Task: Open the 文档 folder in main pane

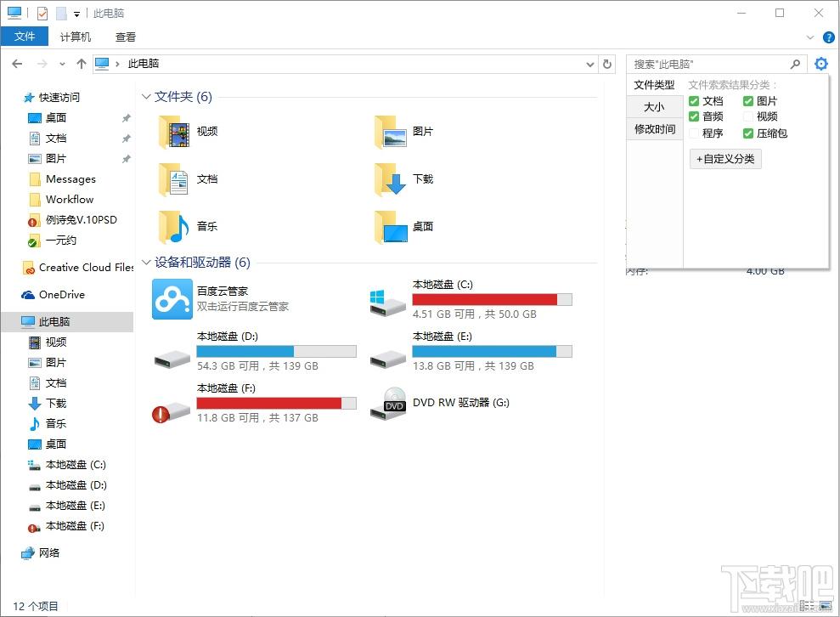Action: pyautogui.click(x=175, y=179)
